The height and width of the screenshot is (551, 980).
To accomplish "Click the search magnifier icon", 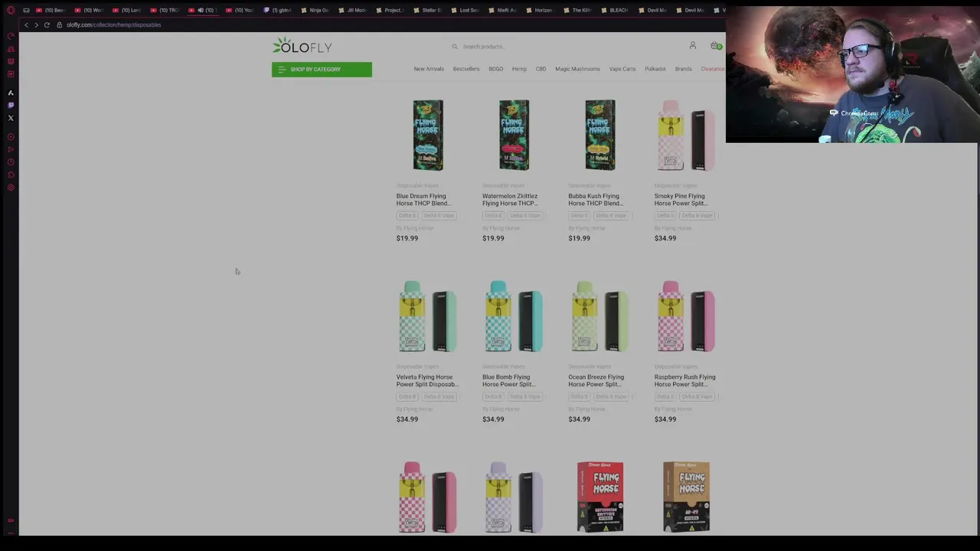I will 455,47.
